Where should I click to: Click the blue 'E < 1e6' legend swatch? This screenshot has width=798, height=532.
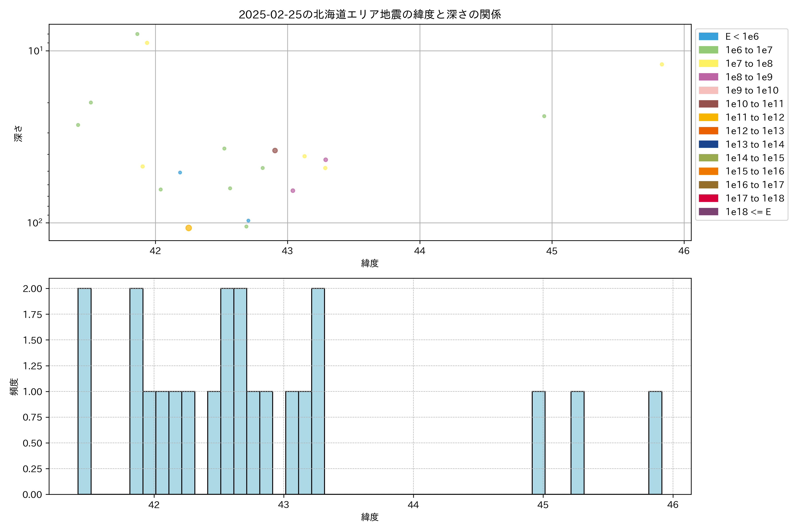click(x=708, y=36)
